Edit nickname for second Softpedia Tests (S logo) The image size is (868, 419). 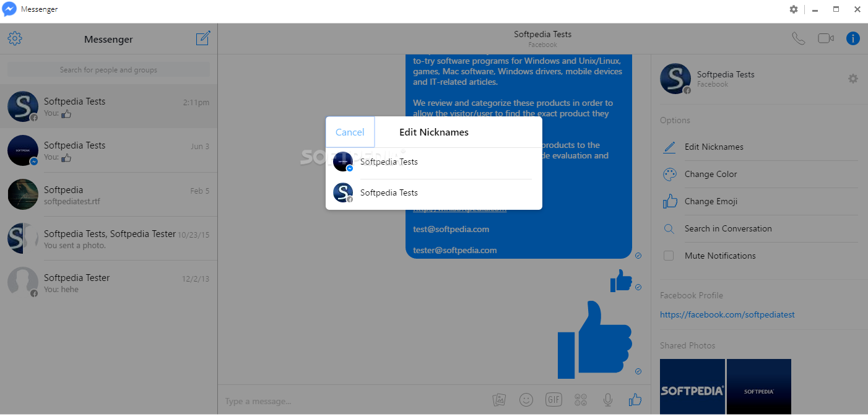click(434, 193)
